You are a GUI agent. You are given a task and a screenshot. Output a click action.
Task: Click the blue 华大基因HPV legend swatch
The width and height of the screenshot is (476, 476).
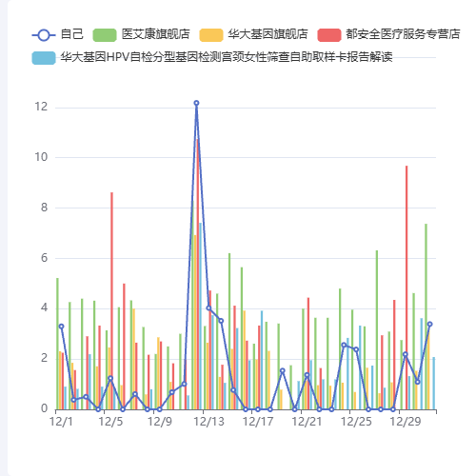click(44, 58)
